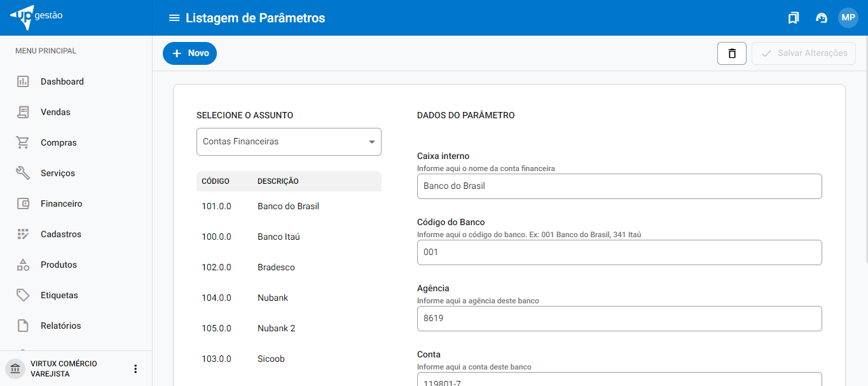The width and height of the screenshot is (868, 386).
Task: Navigate to Cadastros in sidebar
Action: pyautogui.click(x=60, y=234)
